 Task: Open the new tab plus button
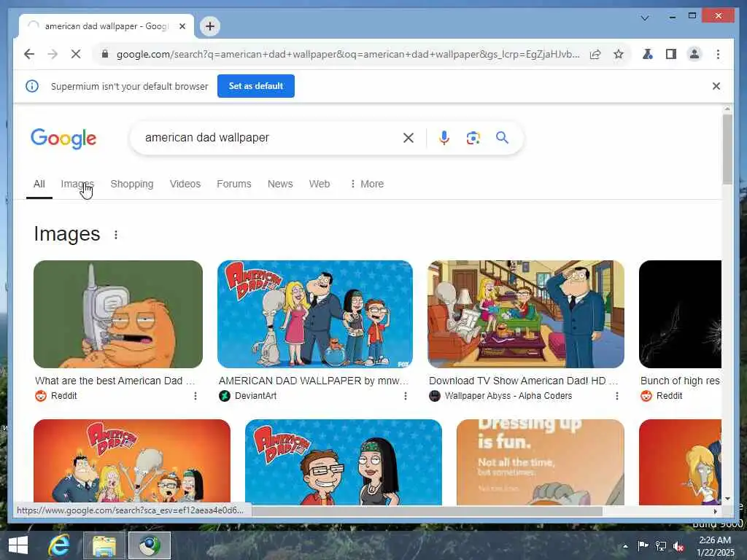(210, 26)
